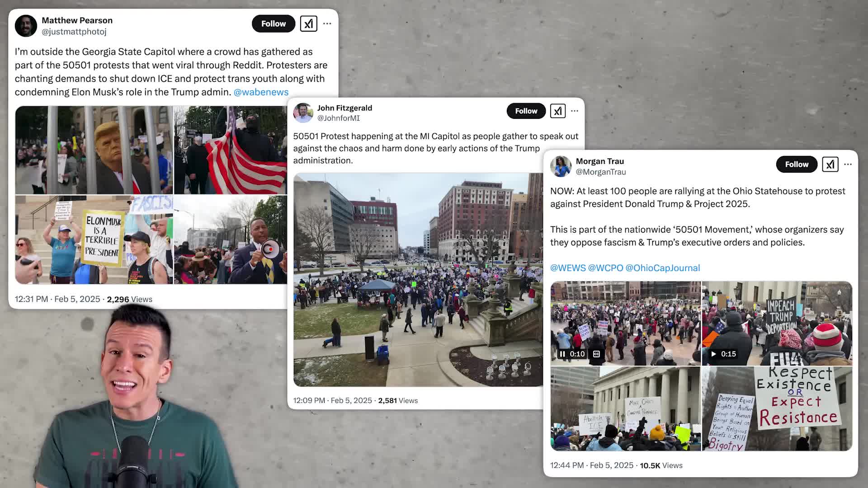This screenshot has height=488, width=868.
Task: Follow John Fitzgerald
Action: pos(526,111)
